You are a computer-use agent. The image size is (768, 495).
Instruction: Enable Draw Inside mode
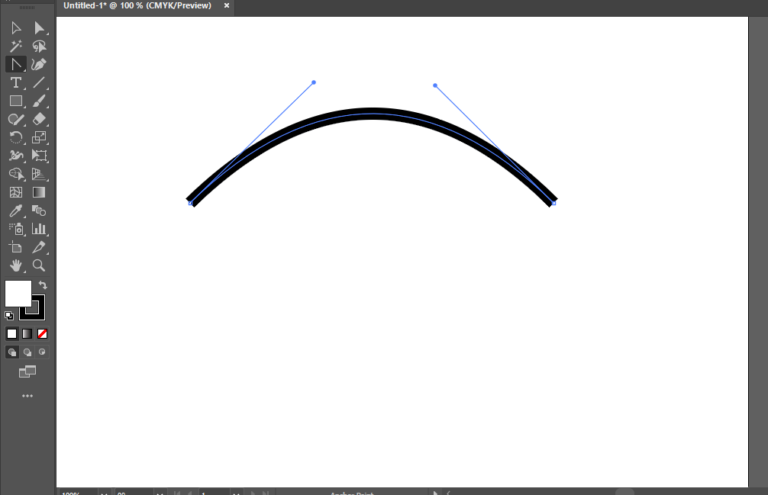[x=42, y=352]
